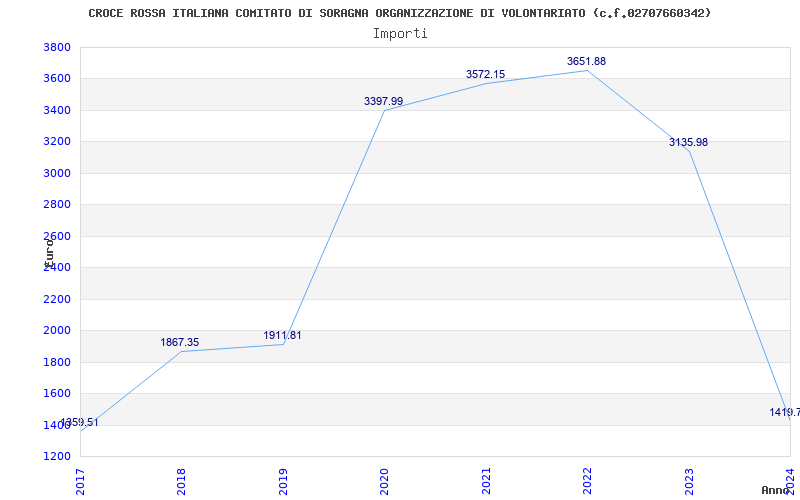Click the data label 3651.88
This screenshot has width=800, height=500.
(586, 61)
